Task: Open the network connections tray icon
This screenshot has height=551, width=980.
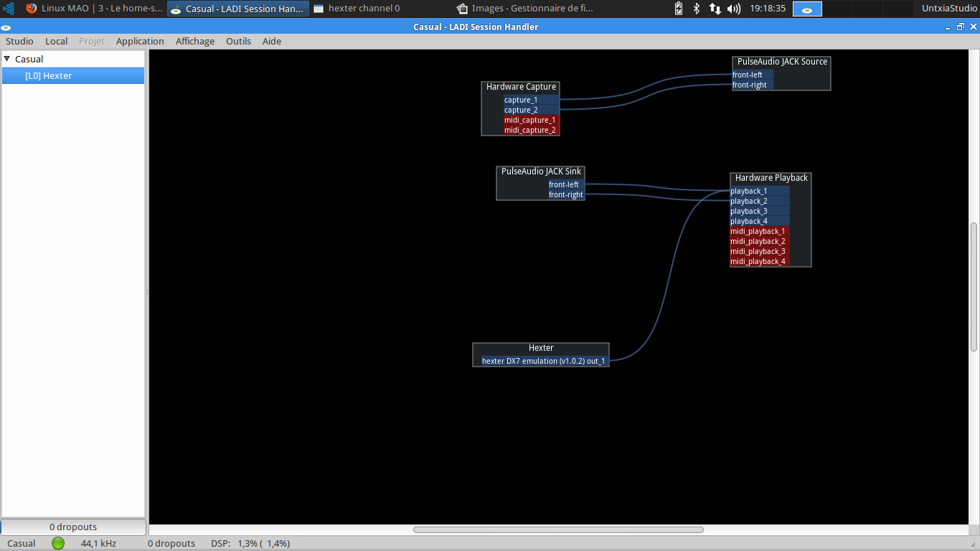Action: pos(715,9)
